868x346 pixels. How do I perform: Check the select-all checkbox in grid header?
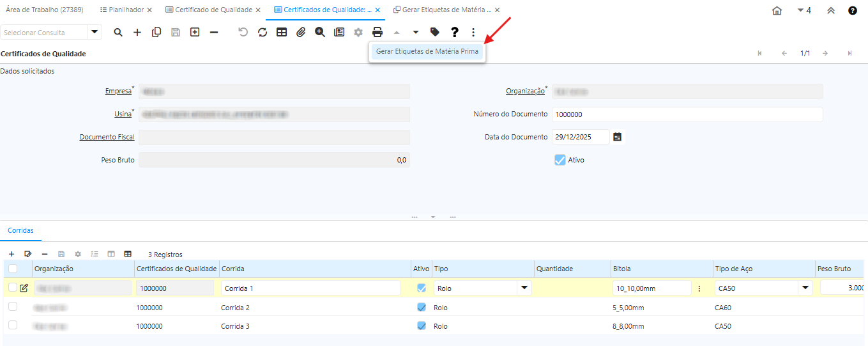coord(13,269)
